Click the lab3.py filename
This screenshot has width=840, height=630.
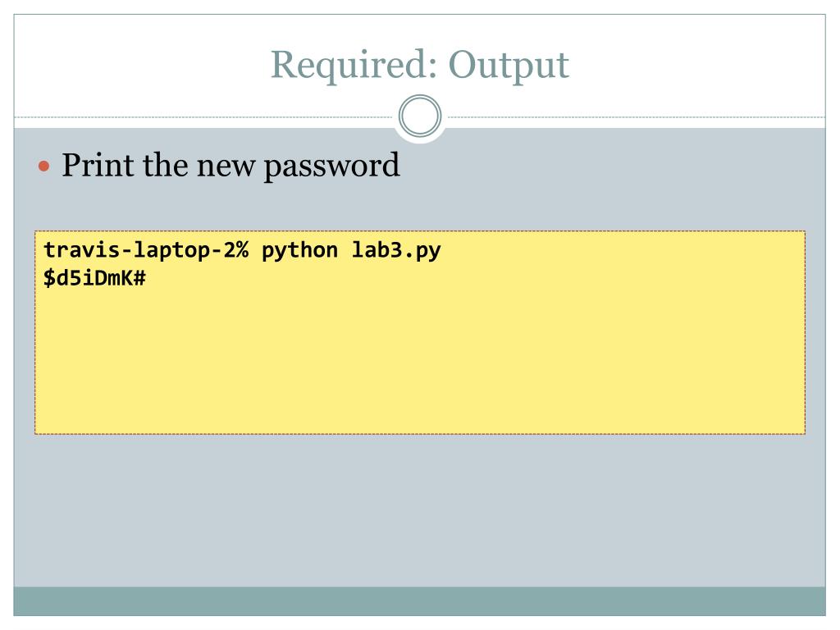(x=396, y=250)
